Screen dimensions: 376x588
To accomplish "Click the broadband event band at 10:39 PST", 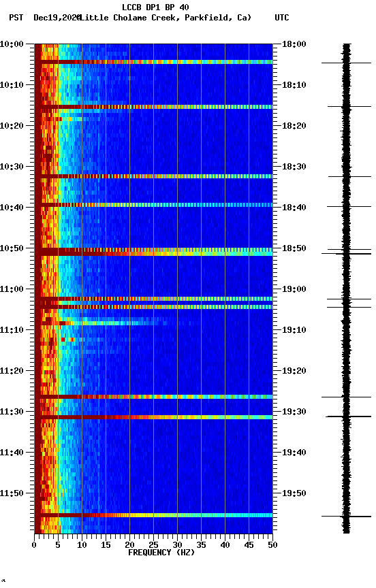I will click(x=153, y=205).
